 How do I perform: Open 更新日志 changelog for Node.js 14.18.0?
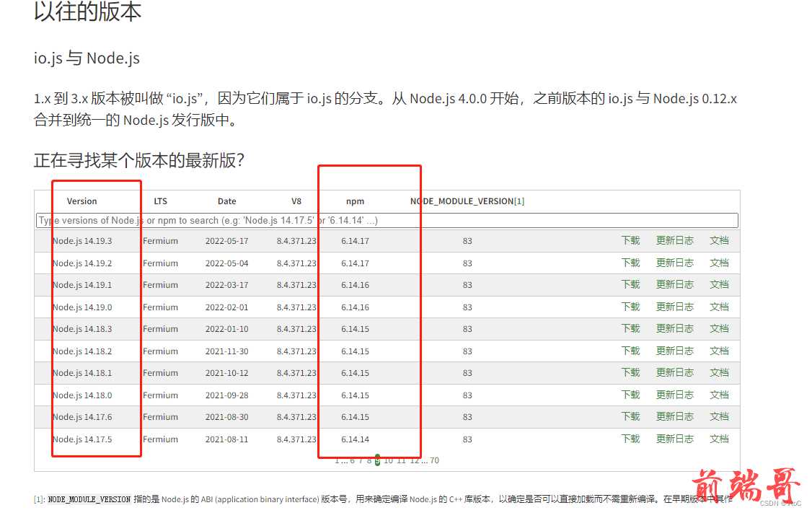click(x=675, y=395)
